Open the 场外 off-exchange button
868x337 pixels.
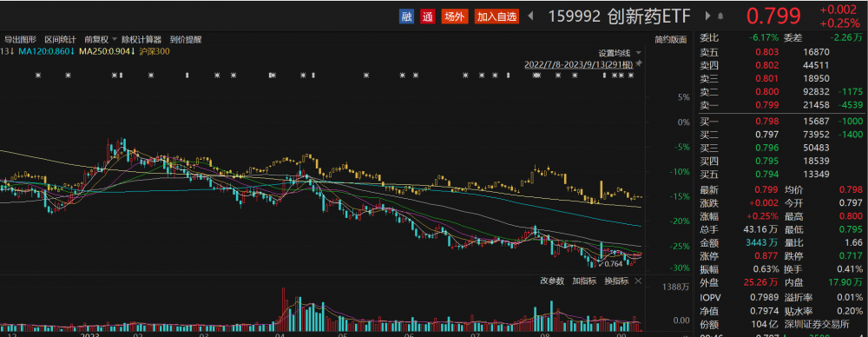tap(454, 17)
